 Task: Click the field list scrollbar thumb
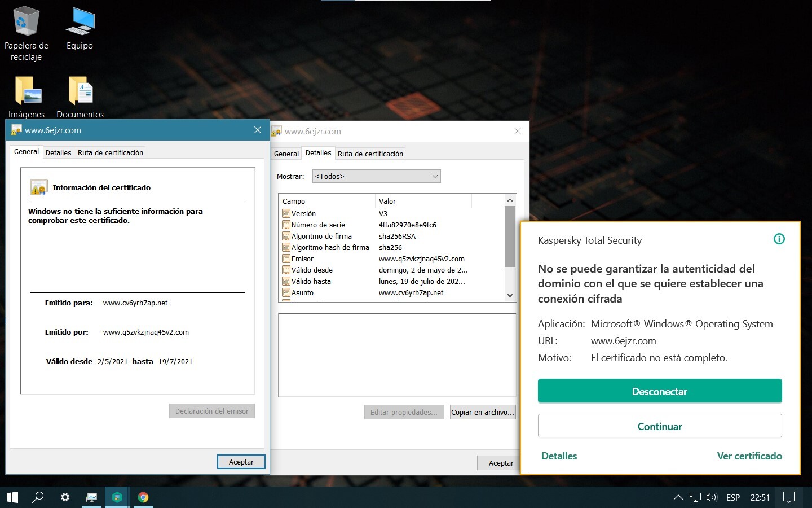[510, 236]
